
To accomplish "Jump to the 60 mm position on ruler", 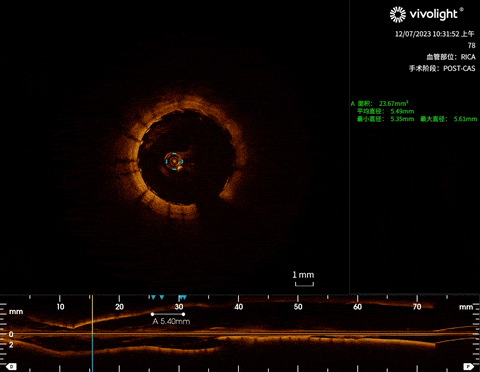I will tap(357, 307).
